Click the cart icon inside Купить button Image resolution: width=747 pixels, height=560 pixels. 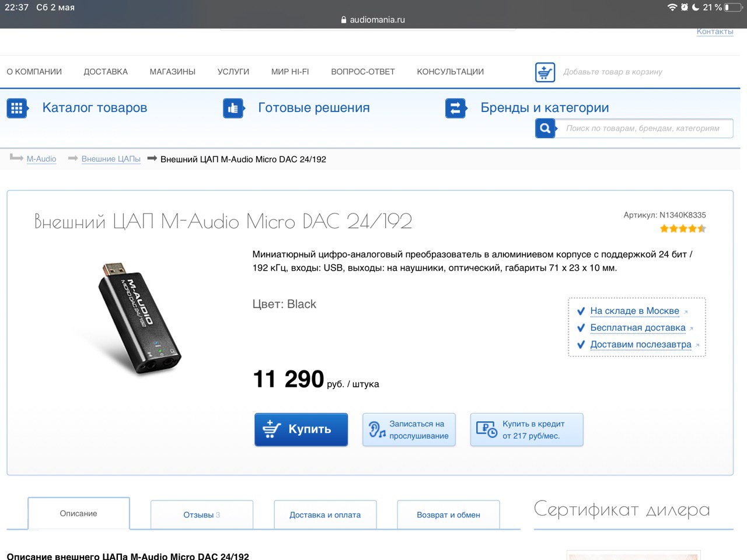pos(271,429)
